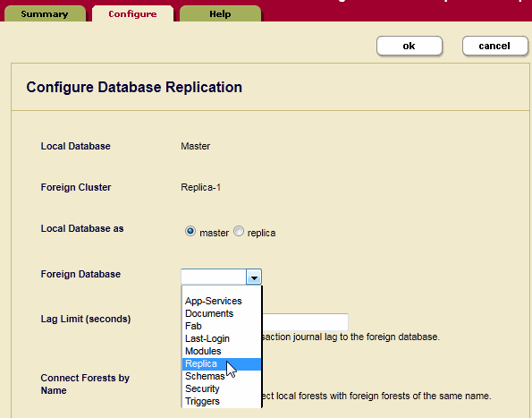532x418 pixels.
Task: Click inside the Foreign Database combo box
Action: click(214, 277)
